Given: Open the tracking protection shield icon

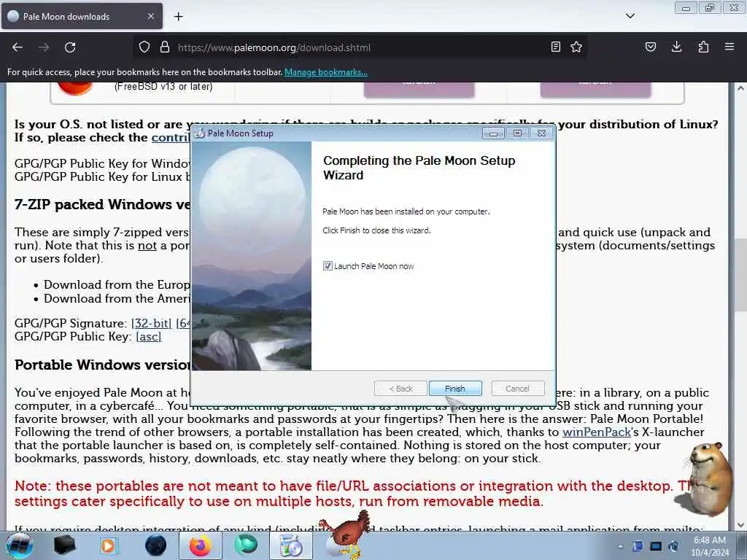Looking at the screenshot, I should pos(144,47).
